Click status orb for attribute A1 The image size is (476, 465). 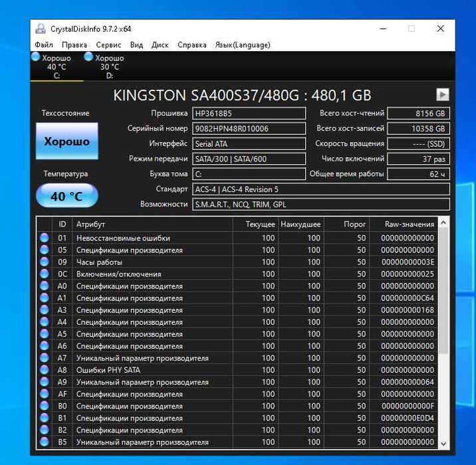tap(45, 298)
